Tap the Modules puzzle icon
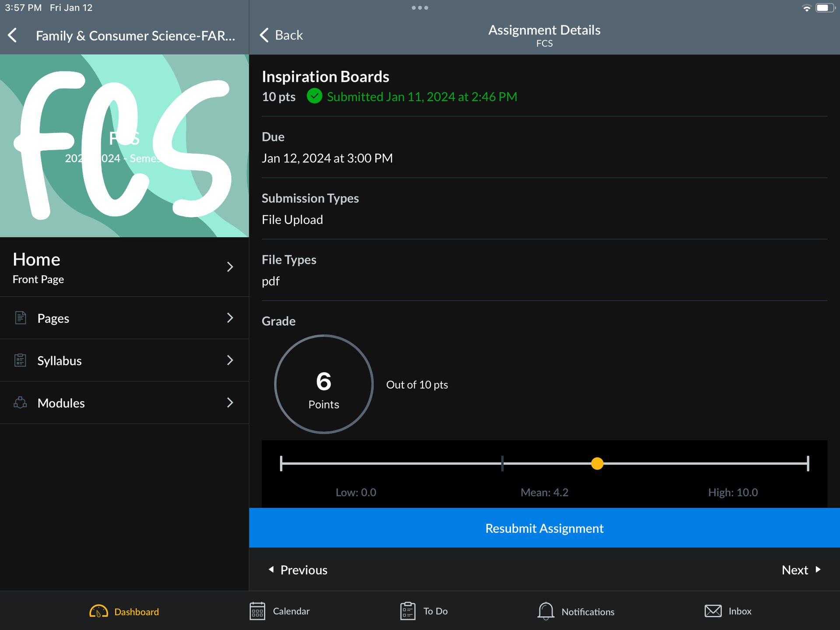The image size is (840, 630). (21, 402)
